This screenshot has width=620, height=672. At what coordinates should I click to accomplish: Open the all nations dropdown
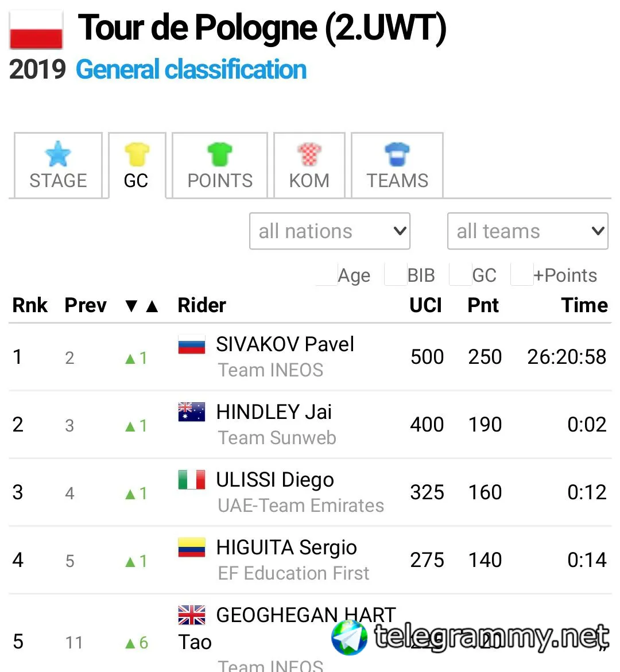tap(330, 231)
